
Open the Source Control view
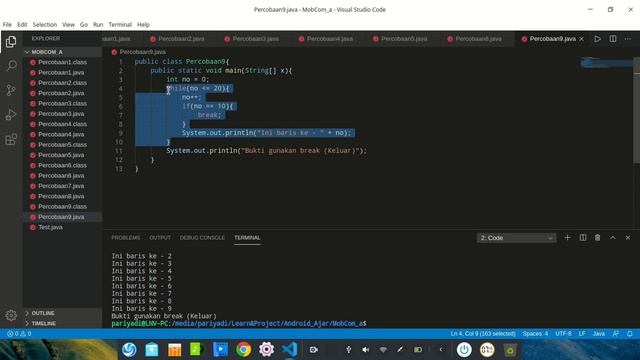point(11,90)
